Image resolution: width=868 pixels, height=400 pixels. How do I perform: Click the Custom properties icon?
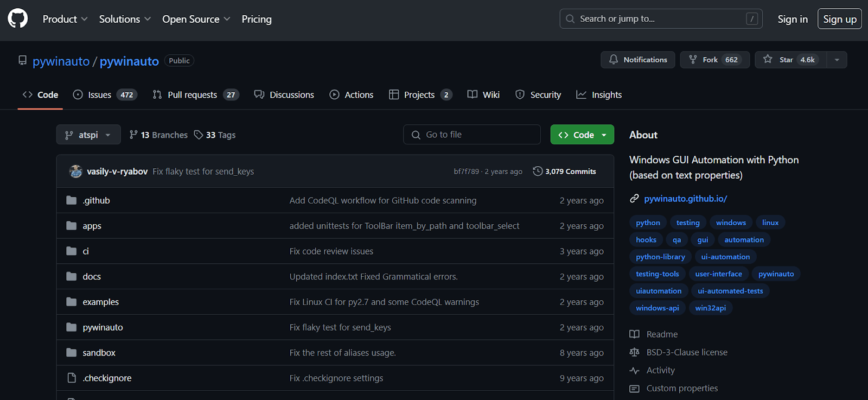point(634,388)
